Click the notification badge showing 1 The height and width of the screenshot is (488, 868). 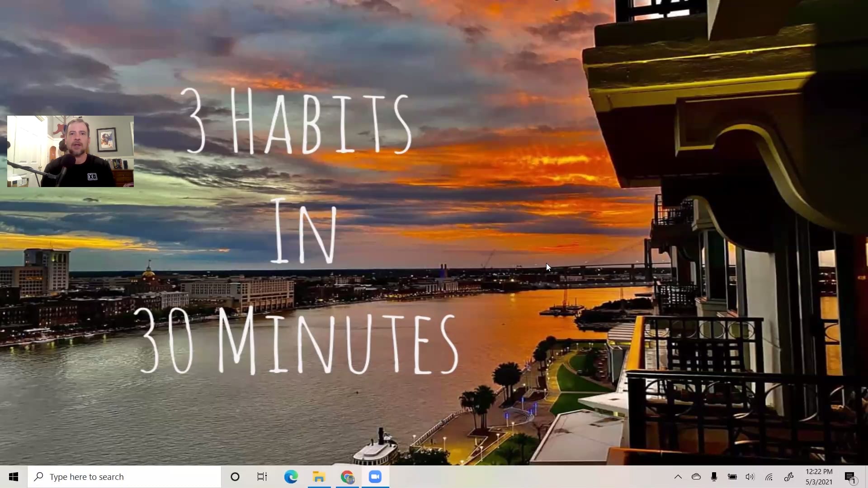(x=854, y=482)
